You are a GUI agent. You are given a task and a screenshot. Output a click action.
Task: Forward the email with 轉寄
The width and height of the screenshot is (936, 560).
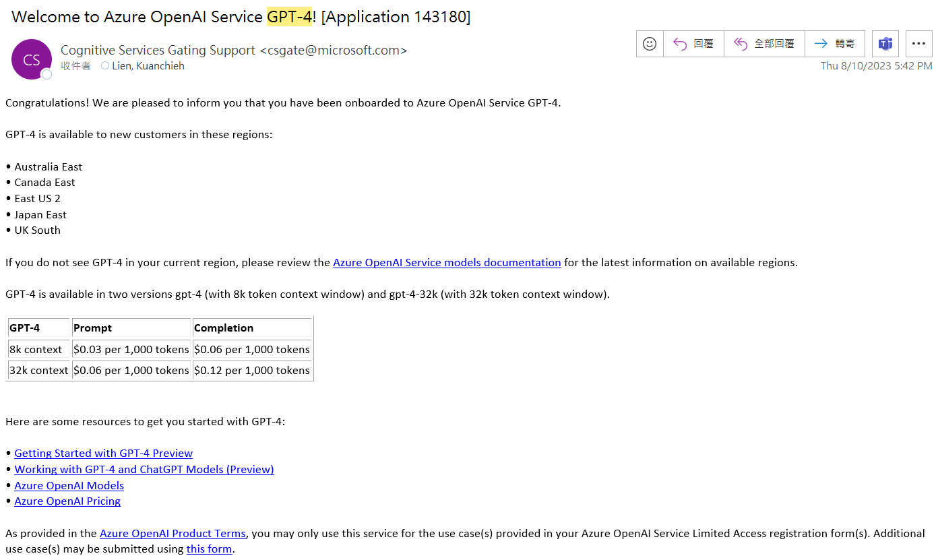pos(835,44)
